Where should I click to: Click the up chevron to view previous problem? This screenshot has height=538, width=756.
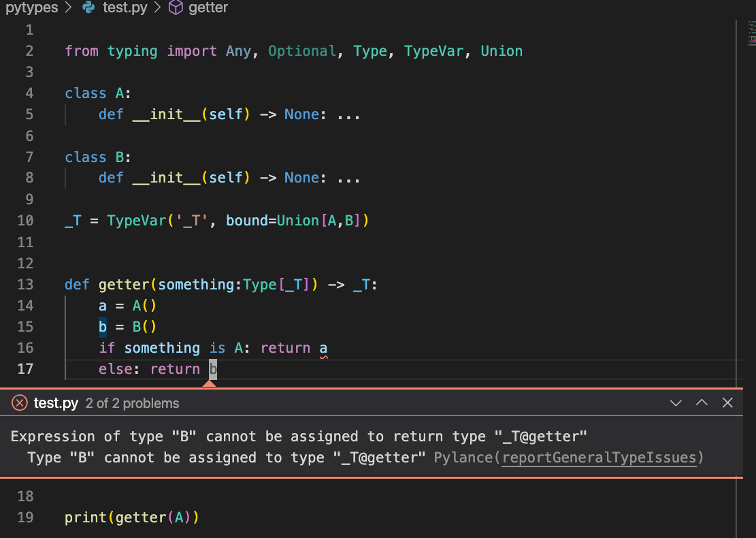(702, 402)
